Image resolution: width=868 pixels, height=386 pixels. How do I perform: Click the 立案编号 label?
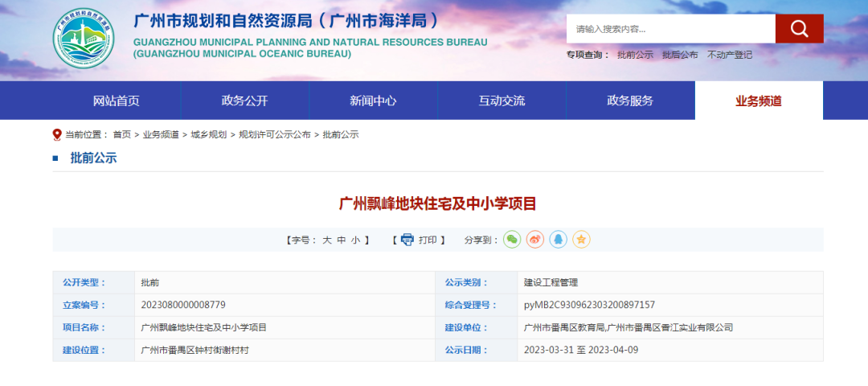84,305
